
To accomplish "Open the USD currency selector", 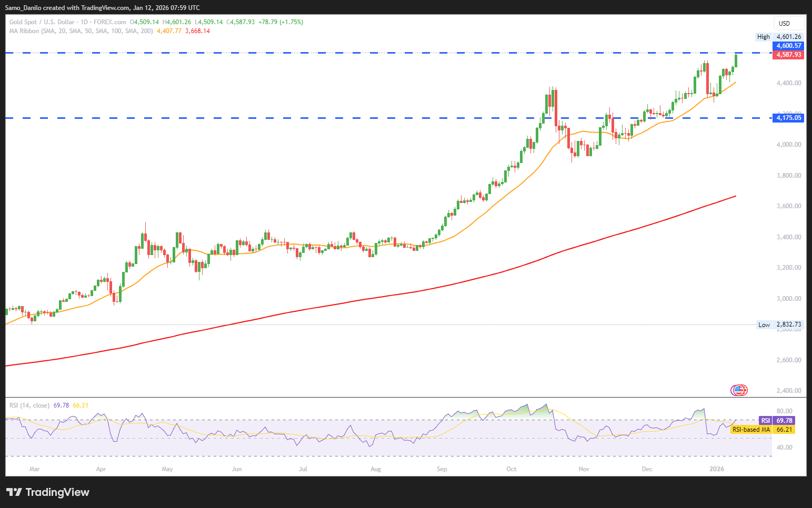I will pyautogui.click(x=784, y=23).
